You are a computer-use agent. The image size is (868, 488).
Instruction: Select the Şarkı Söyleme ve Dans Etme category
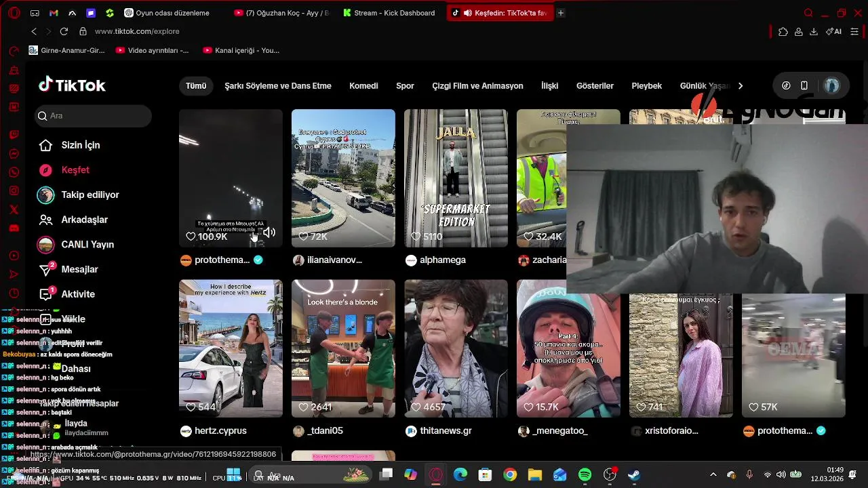point(278,86)
